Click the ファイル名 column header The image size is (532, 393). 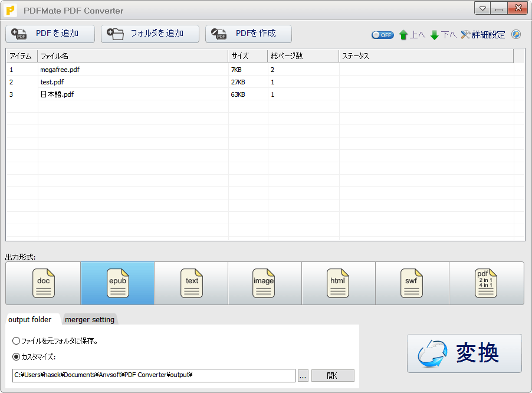[x=133, y=56]
